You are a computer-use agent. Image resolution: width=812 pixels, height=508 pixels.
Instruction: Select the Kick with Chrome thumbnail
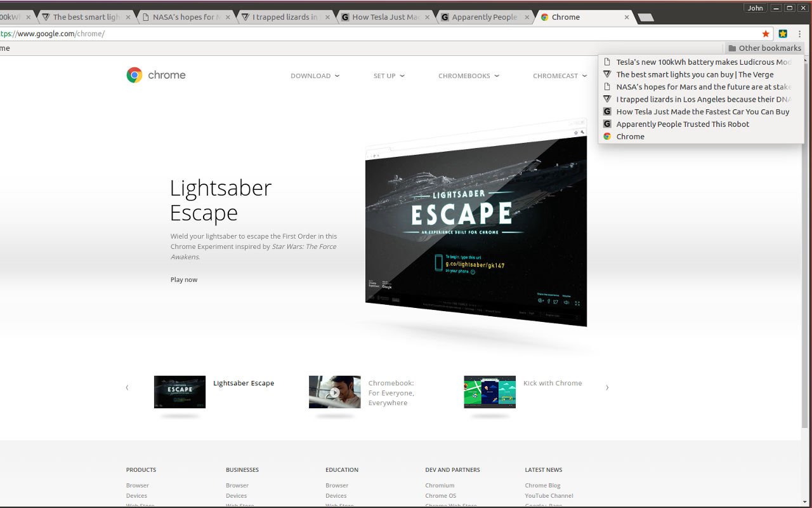point(490,392)
